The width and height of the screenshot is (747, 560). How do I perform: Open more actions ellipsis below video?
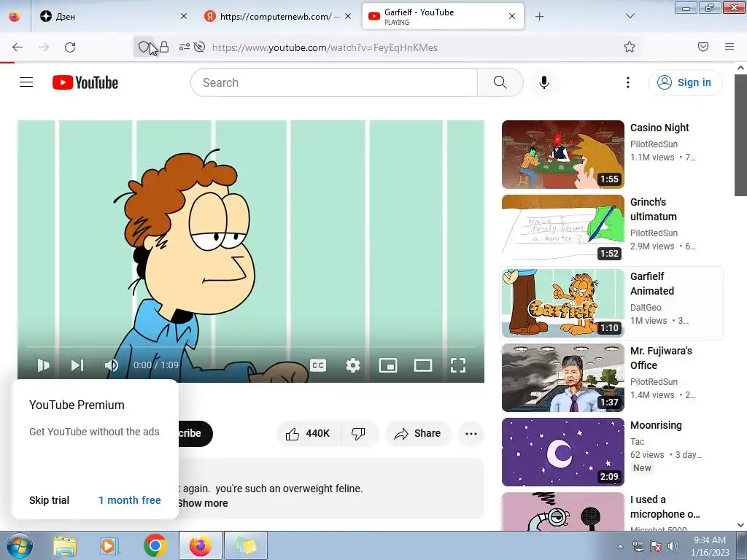tap(471, 433)
